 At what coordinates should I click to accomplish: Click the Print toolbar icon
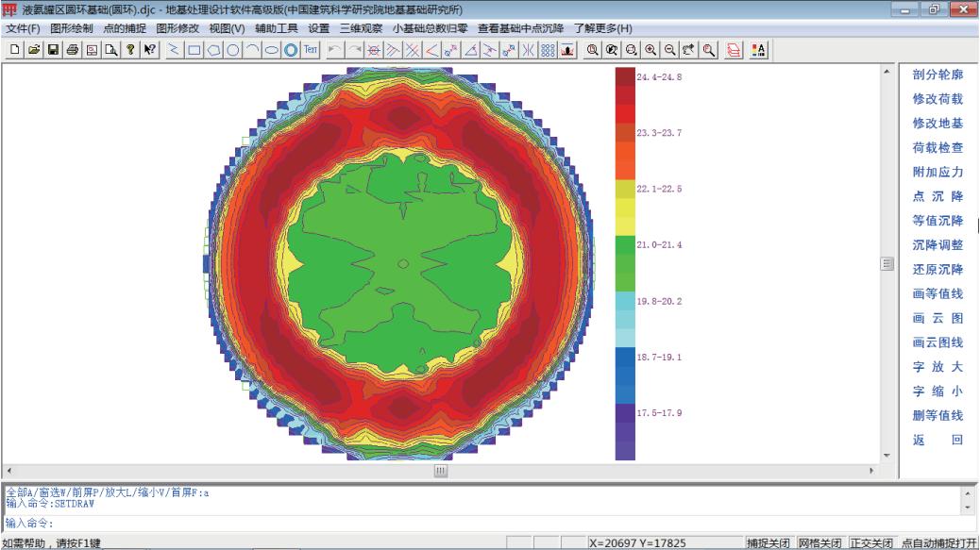tap(74, 48)
